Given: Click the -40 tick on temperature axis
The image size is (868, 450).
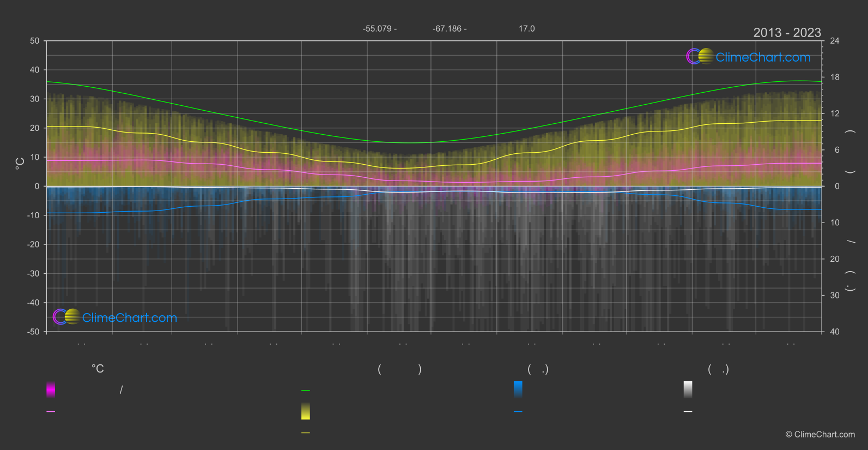Looking at the screenshot, I should click(33, 303).
